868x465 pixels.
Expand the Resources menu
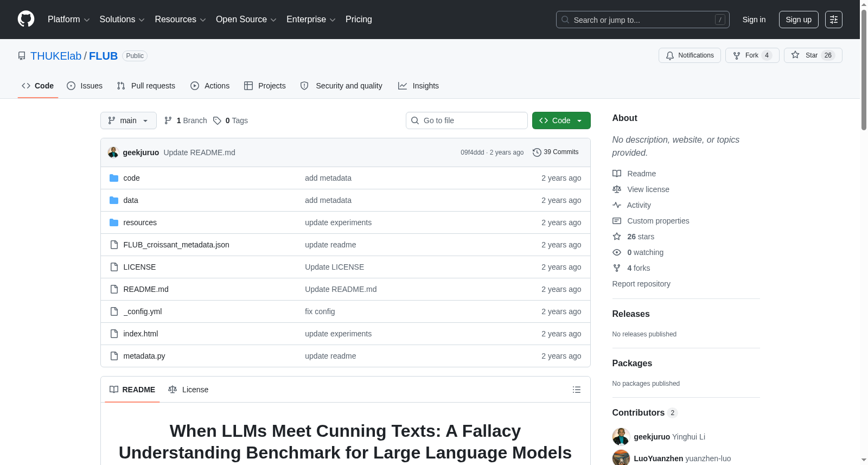pos(180,20)
